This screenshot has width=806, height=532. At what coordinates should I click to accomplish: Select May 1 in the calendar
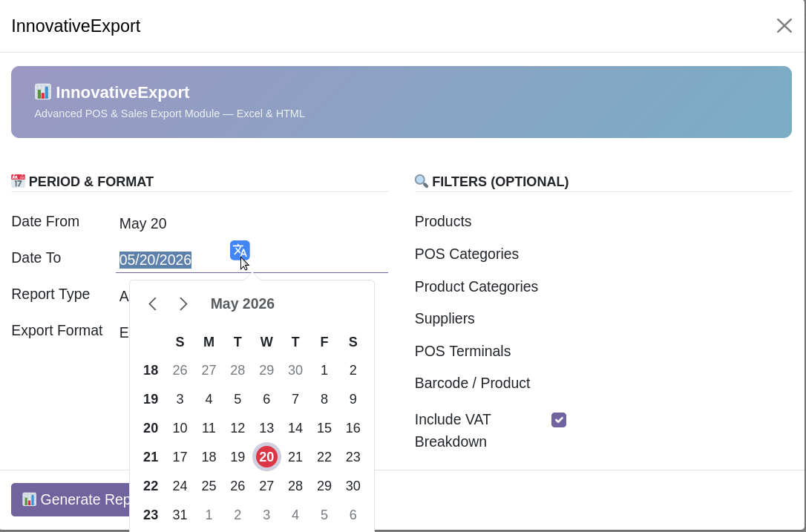click(324, 370)
